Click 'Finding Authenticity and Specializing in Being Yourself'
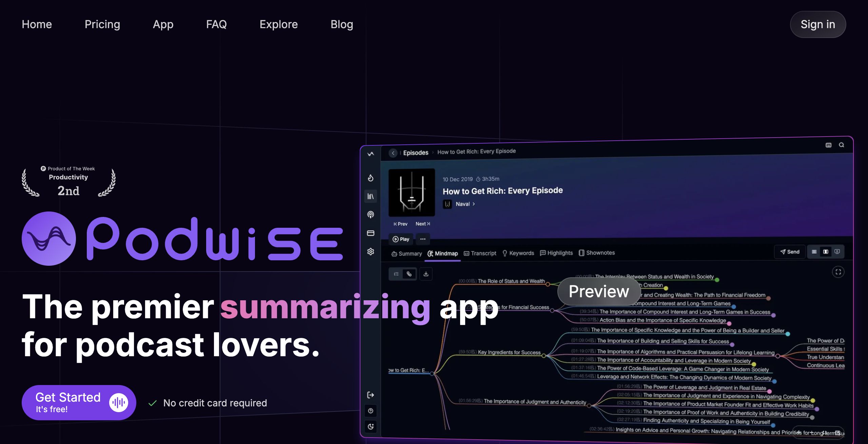Screen dimensions: 868x444 pyautogui.click(x=707, y=421)
